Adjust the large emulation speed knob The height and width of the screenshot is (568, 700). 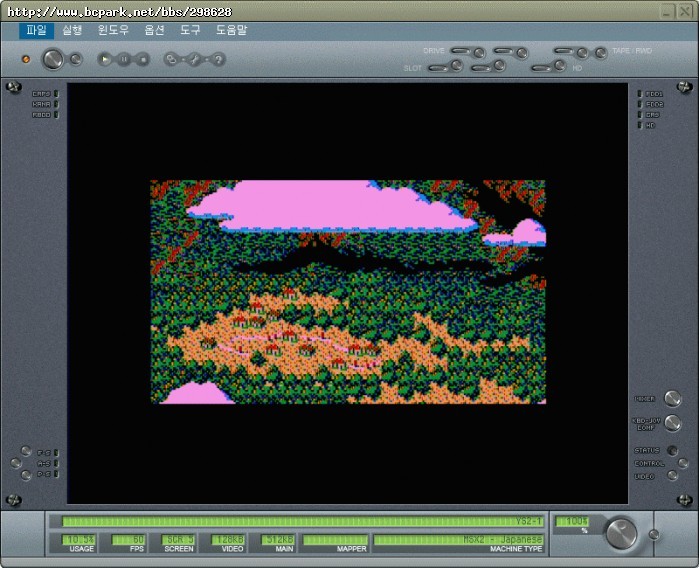pos(621,533)
